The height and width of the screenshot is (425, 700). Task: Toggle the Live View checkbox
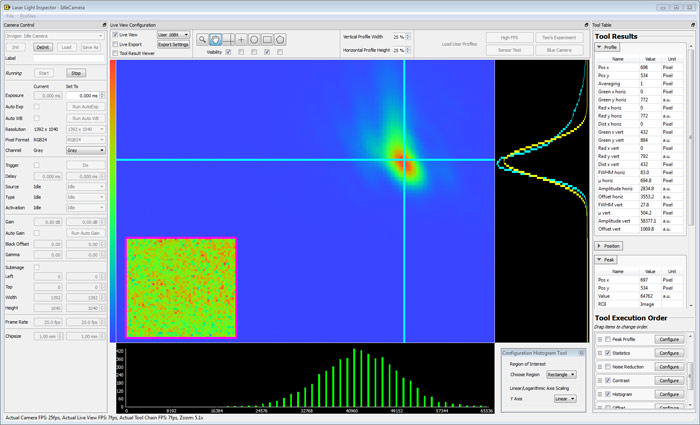(113, 34)
